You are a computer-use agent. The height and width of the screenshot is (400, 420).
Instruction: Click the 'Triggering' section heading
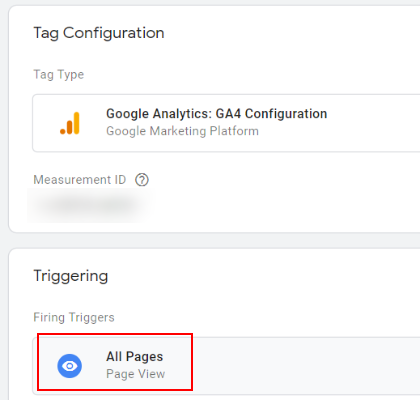pos(71,276)
